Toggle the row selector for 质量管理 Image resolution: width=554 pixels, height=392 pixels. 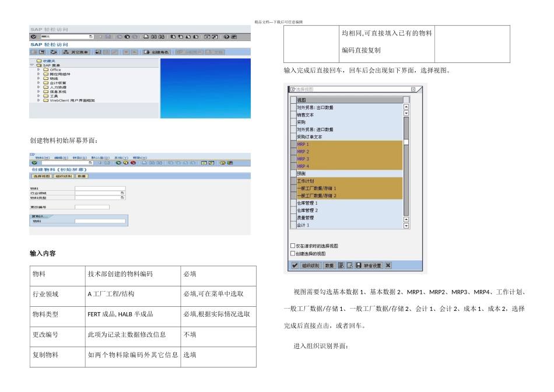coord(293,218)
